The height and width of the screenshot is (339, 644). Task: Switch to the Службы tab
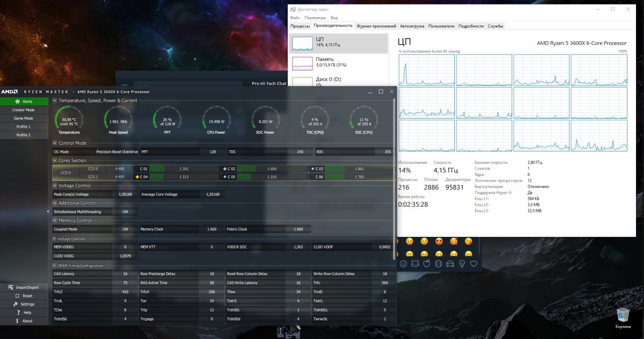click(x=496, y=26)
